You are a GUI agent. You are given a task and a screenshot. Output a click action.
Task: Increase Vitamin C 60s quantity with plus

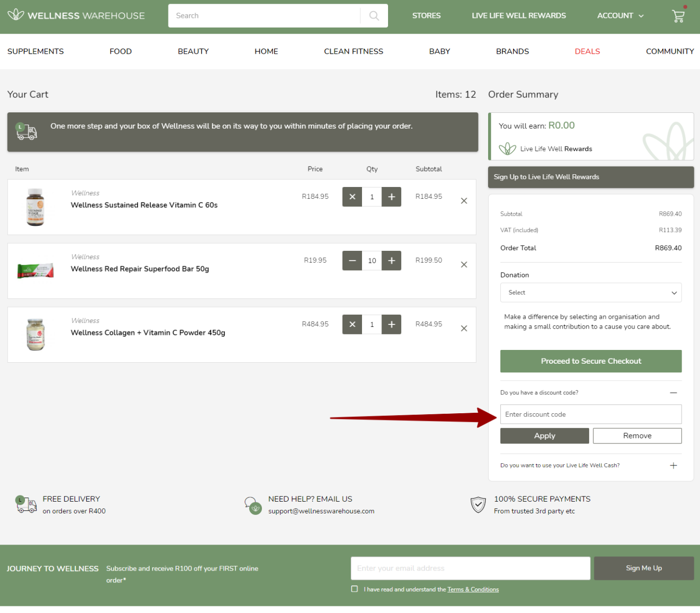point(392,197)
